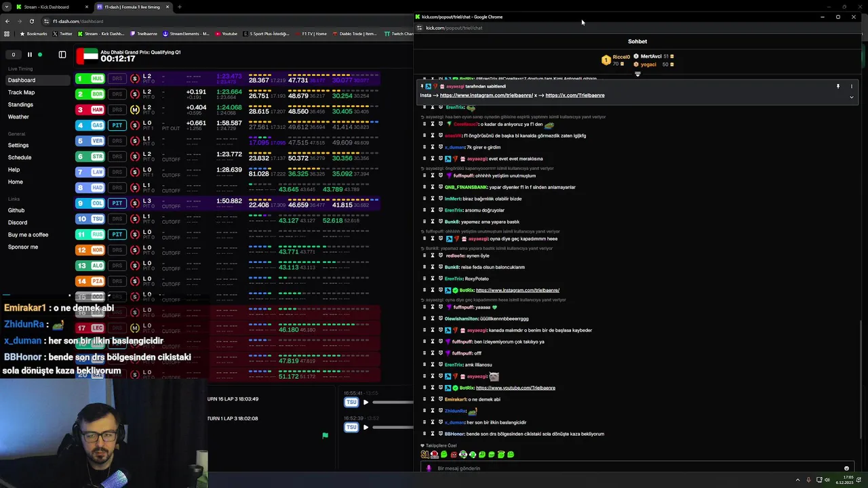The image size is (868, 488).
Task: Open the Twitter bookmark
Action: coord(62,33)
